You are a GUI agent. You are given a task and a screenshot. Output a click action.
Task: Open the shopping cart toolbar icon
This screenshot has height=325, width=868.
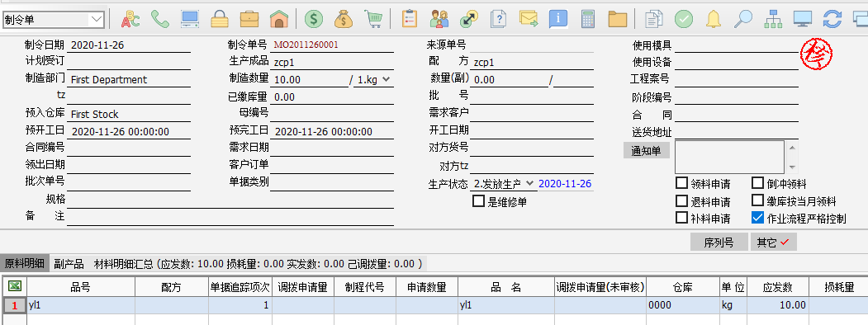374,19
